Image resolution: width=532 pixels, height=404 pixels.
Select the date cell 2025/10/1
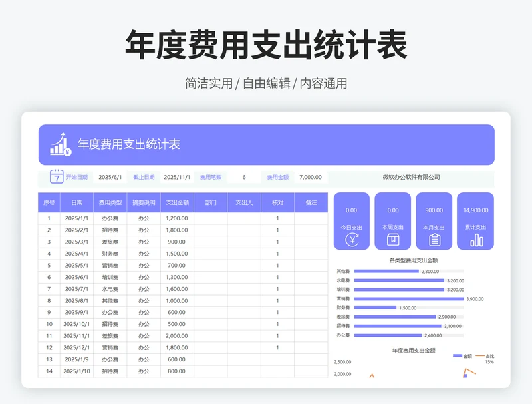coord(76,324)
